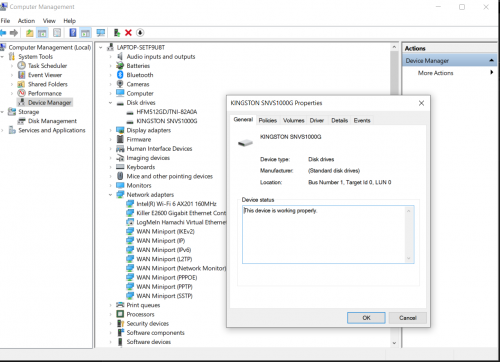Collapse the Network adapters category
Image resolution: width=500 pixels, height=362 pixels.
point(110,195)
